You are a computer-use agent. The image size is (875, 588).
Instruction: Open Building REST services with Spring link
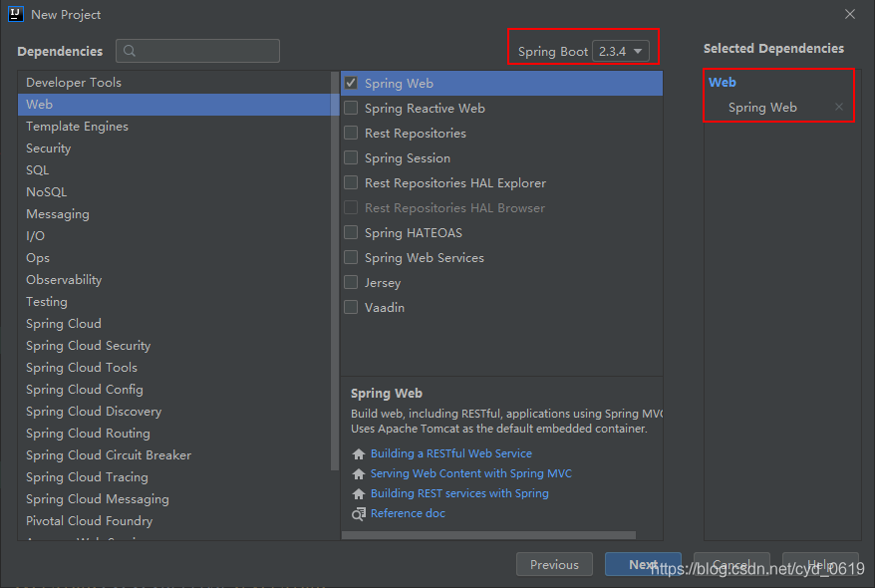[459, 493]
